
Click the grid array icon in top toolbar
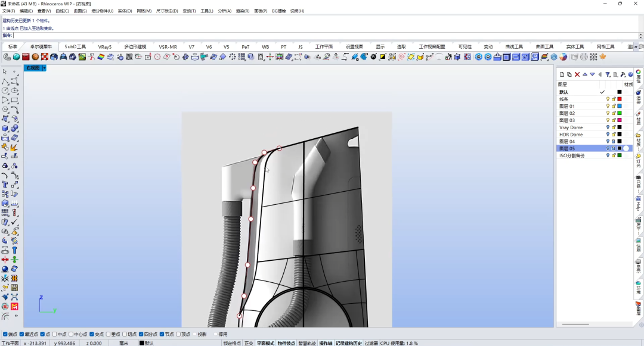242,57
